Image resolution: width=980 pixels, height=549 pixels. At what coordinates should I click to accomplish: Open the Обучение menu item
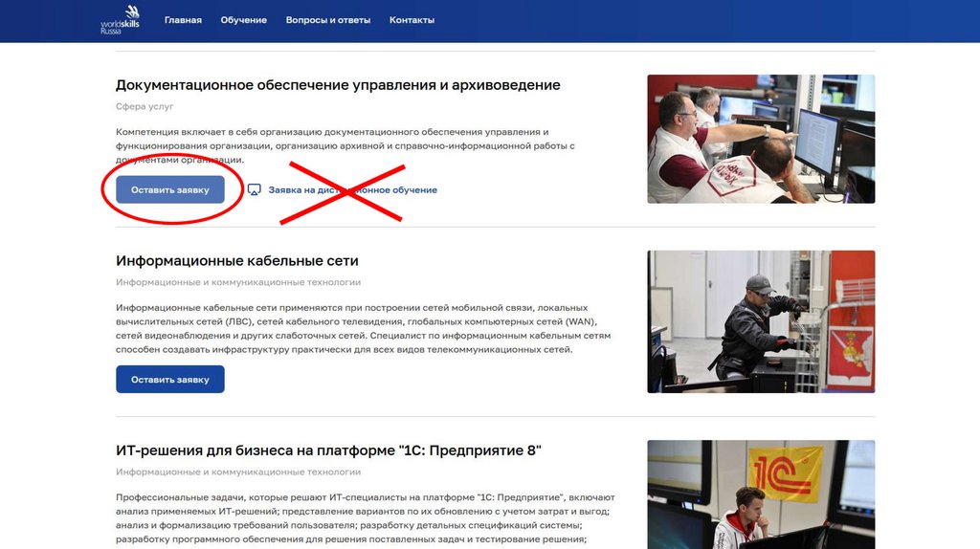(x=244, y=20)
